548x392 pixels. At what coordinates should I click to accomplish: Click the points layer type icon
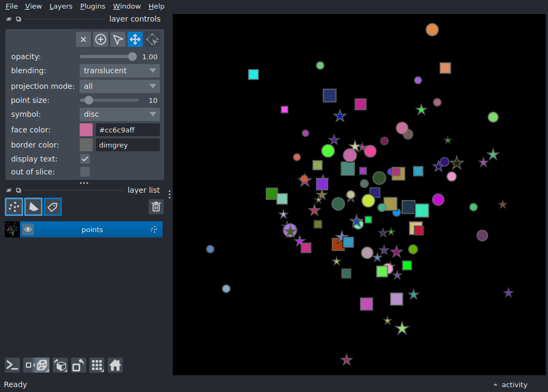(154, 229)
